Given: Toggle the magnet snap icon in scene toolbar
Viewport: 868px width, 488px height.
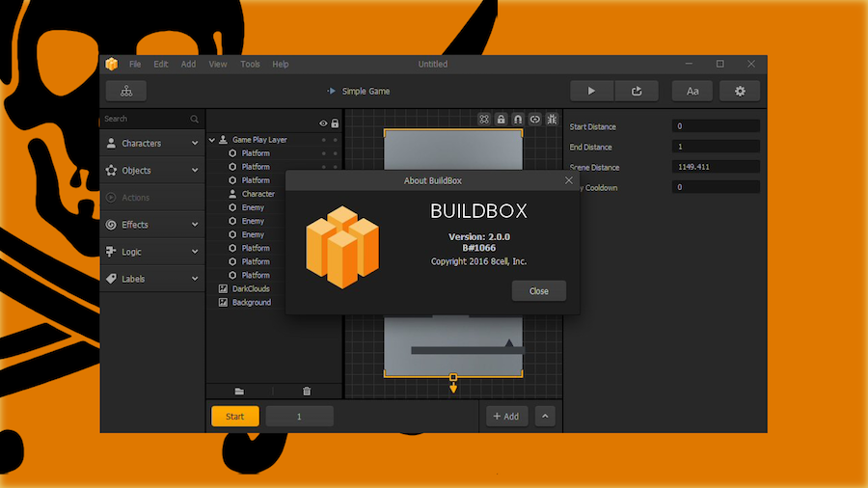Looking at the screenshot, I should coord(518,119).
